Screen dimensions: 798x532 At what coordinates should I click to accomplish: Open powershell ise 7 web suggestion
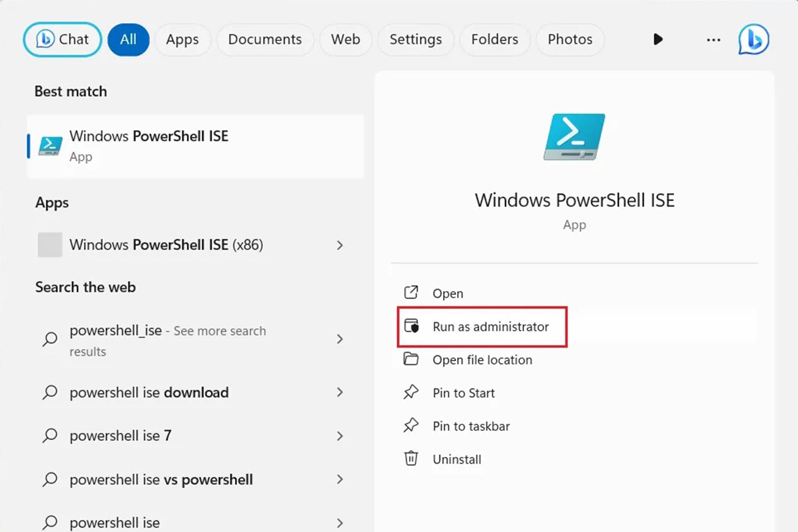(195, 436)
